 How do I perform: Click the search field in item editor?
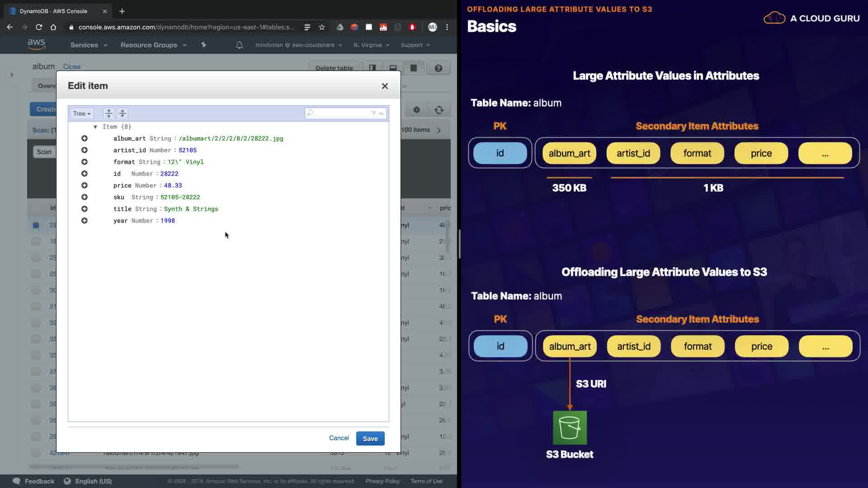341,113
